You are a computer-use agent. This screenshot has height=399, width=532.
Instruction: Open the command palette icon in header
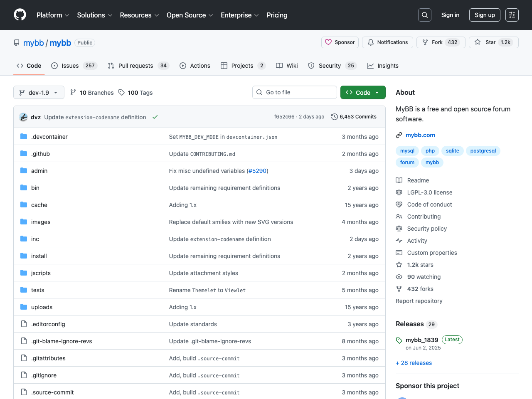click(x=512, y=15)
